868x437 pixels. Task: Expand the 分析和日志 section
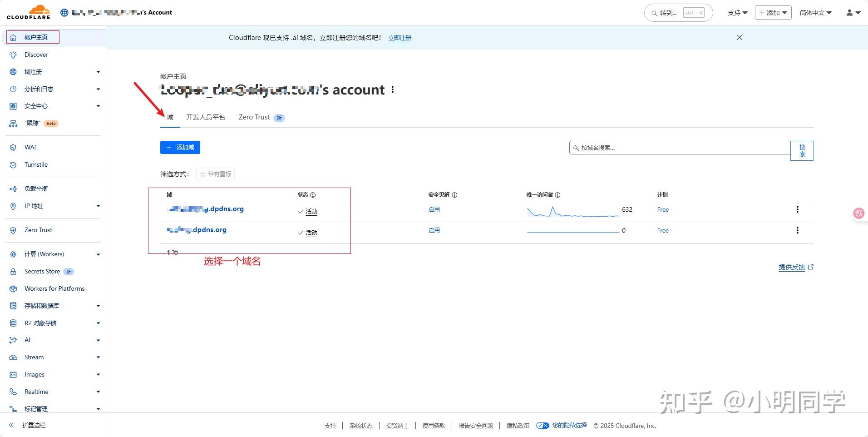(x=39, y=89)
